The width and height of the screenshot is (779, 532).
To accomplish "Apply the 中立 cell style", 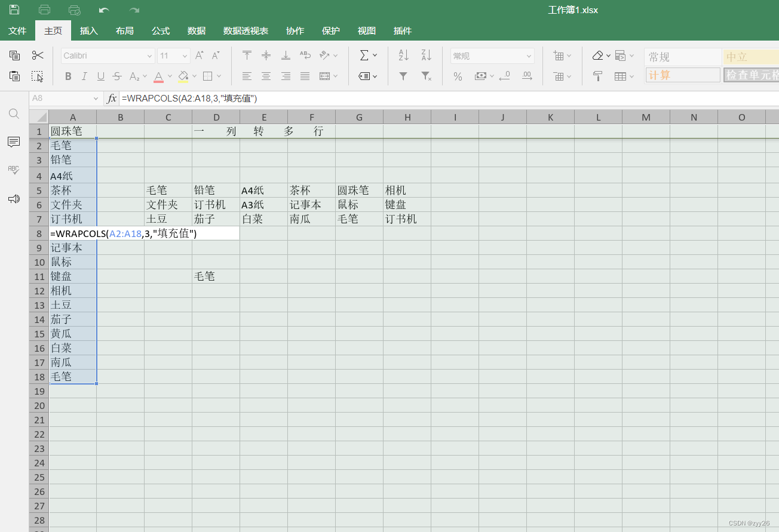I will click(750, 57).
